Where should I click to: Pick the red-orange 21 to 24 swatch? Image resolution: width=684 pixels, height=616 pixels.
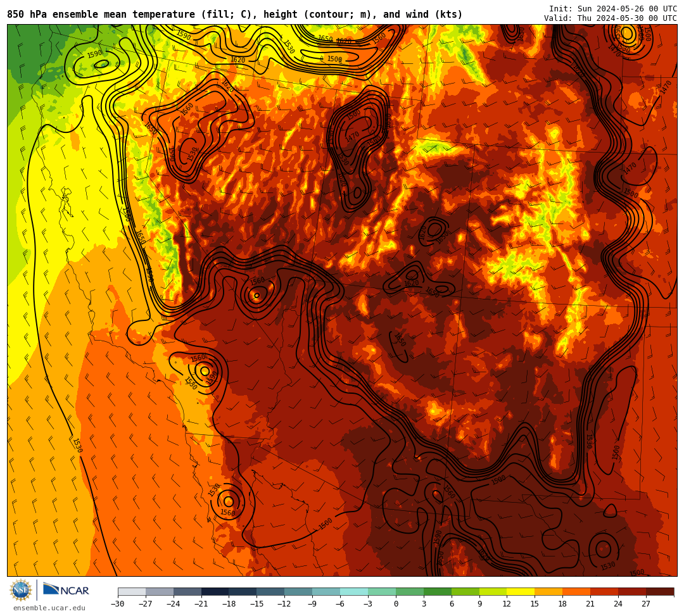point(605,591)
